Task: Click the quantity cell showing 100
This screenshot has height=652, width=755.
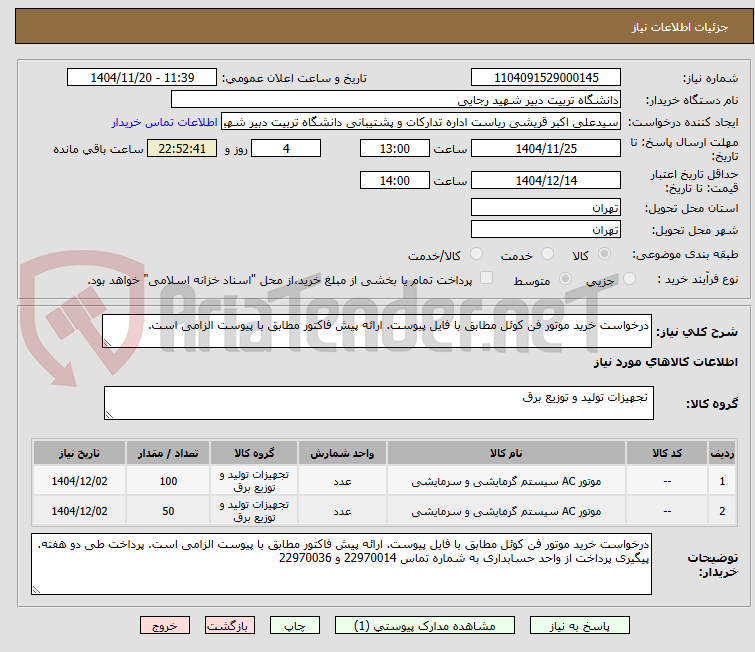Action: pos(168,481)
